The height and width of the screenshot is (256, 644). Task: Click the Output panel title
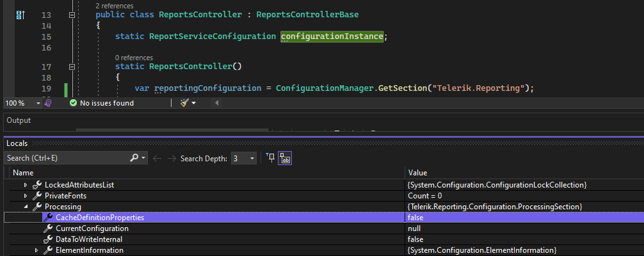pos(19,120)
